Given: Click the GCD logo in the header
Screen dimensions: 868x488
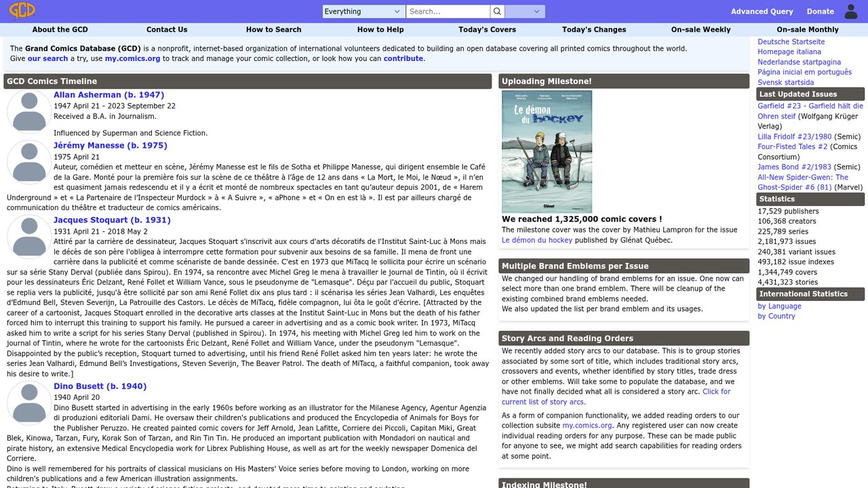Looking at the screenshot, I should coord(22,11).
